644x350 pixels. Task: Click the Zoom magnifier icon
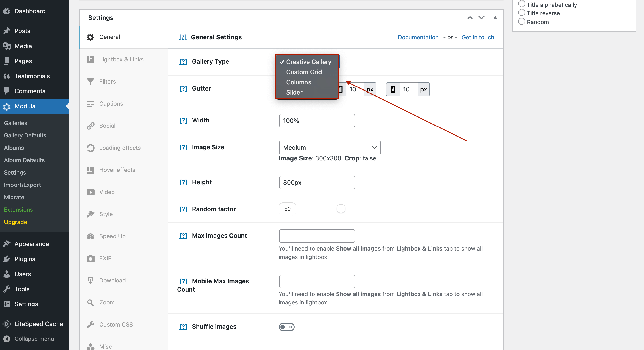pos(90,302)
